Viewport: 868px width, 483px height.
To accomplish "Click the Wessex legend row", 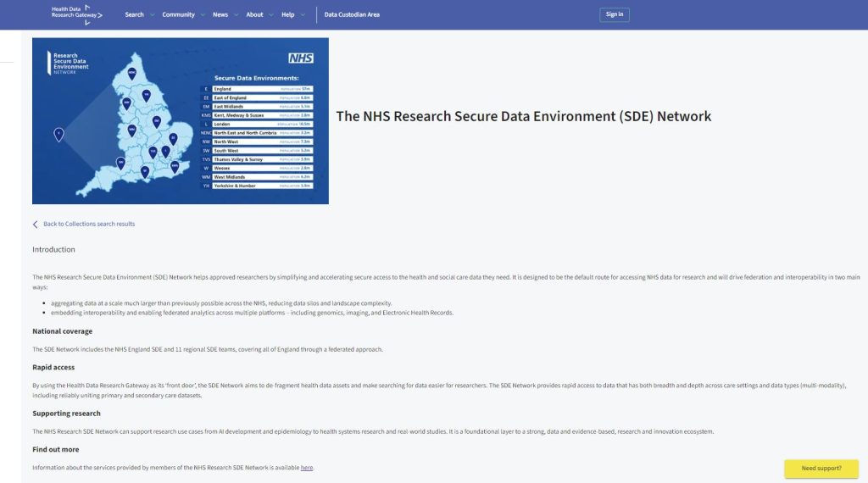I will click(257, 168).
